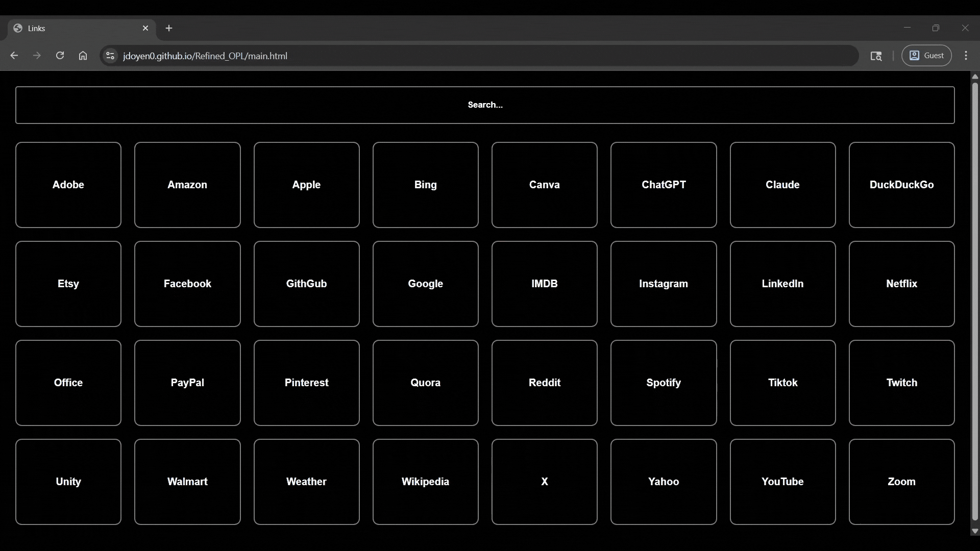Open the Adobe link tile

(68, 185)
